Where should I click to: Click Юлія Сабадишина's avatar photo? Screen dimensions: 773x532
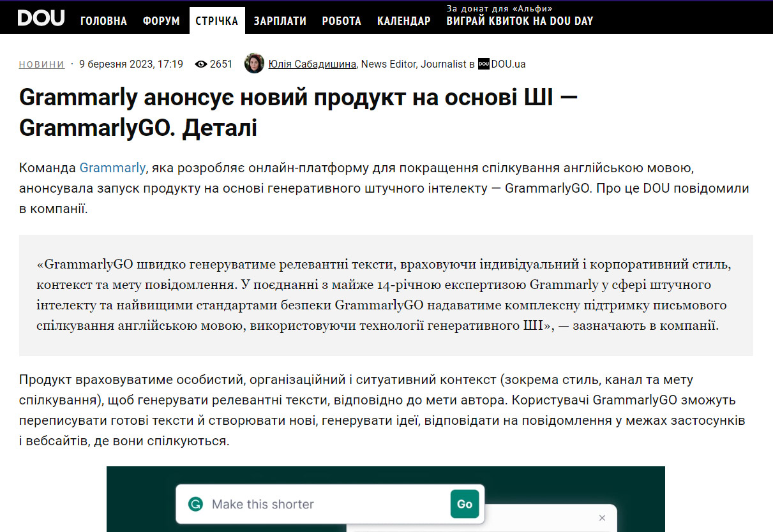[254, 63]
